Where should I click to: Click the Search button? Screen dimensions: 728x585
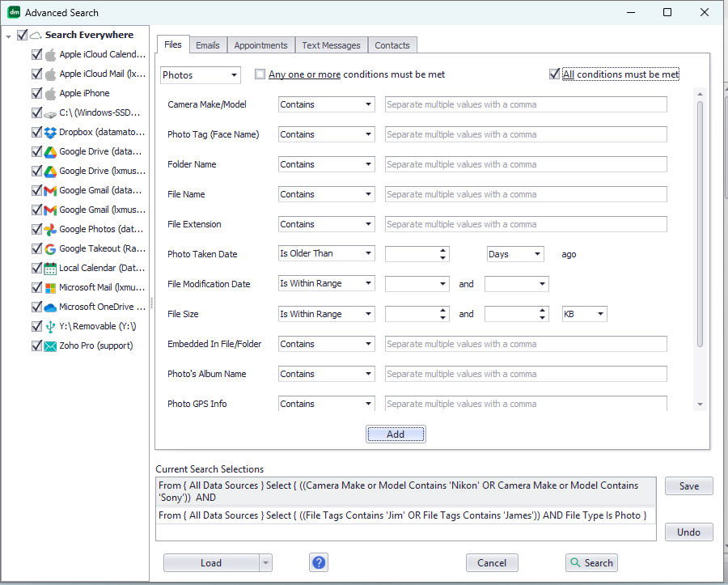[x=591, y=562]
